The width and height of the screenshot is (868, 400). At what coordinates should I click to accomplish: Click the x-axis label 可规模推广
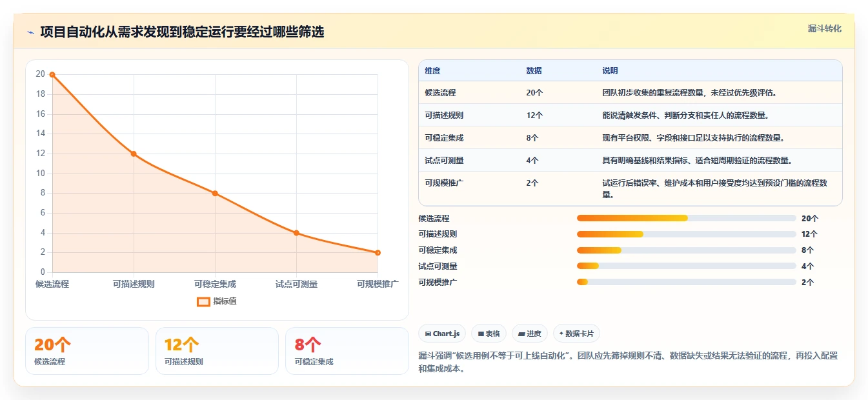click(378, 284)
